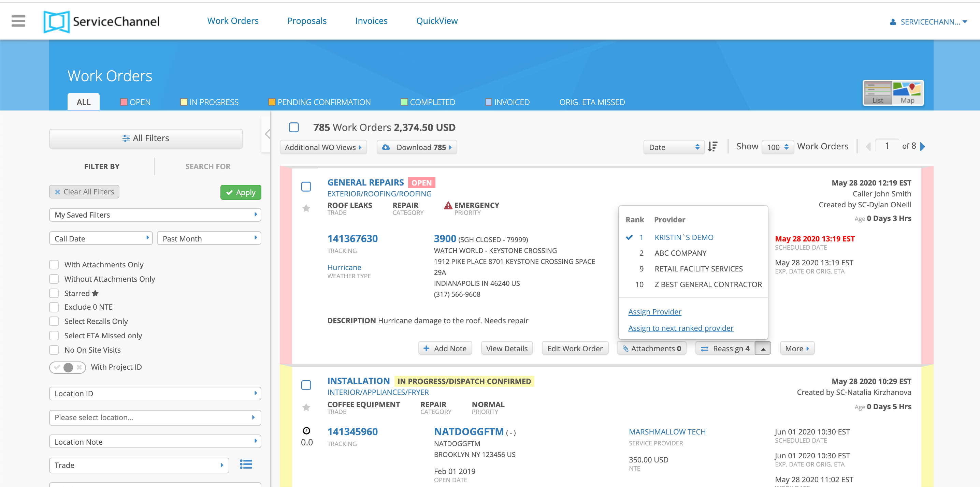
Task: Toggle the With Project ID switch
Action: pos(68,367)
